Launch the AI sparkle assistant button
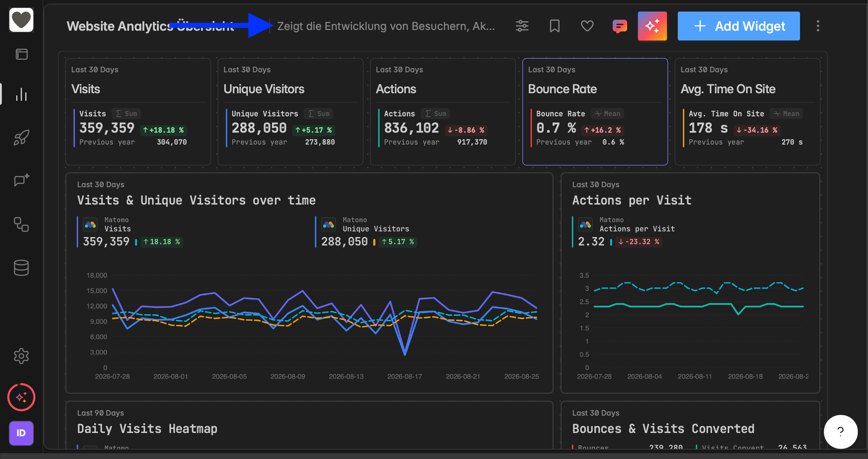868x459 pixels. click(x=652, y=26)
